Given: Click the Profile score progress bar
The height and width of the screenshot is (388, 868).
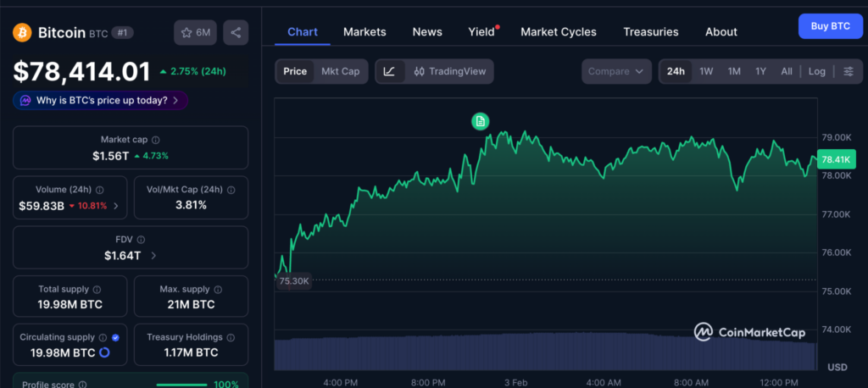Looking at the screenshot, I should click(x=182, y=385).
